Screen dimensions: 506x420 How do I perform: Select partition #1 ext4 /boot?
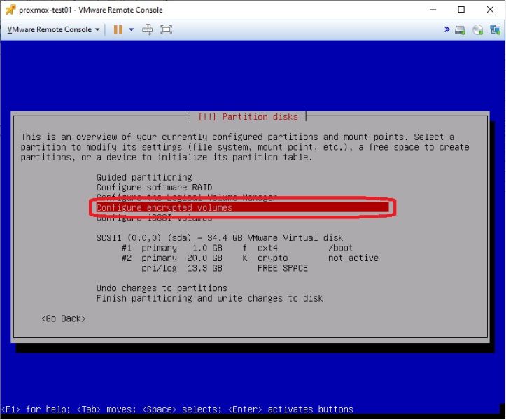(x=237, y=248)
